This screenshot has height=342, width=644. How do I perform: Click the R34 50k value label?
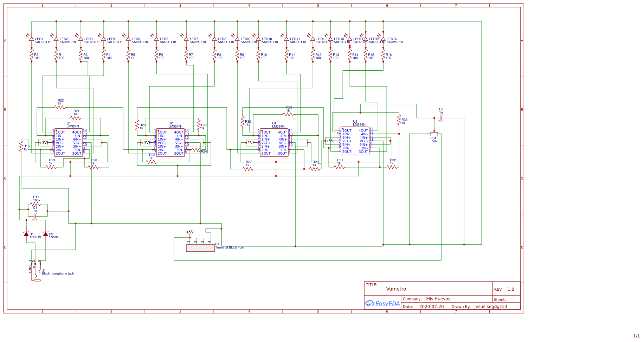pos(434,141)
